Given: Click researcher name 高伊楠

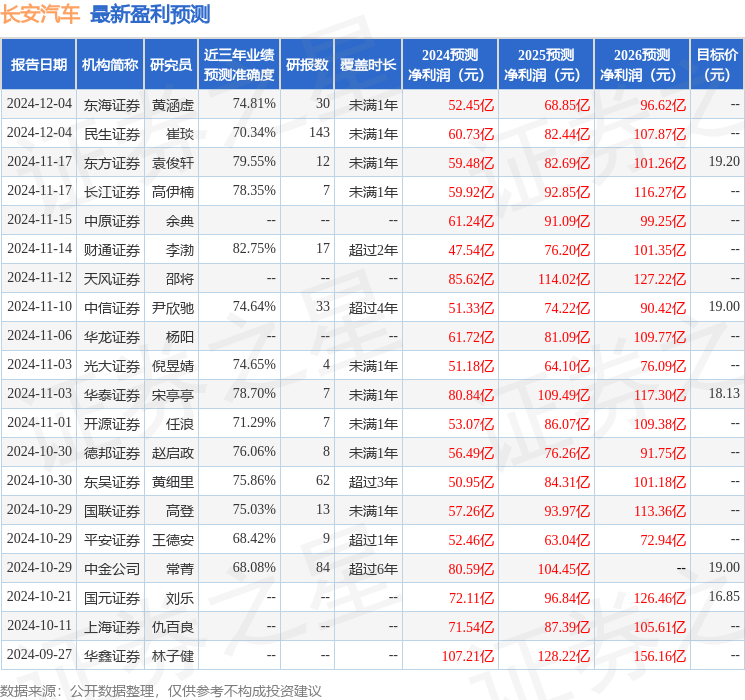Looking at the screenshot, I should (173, 192).
